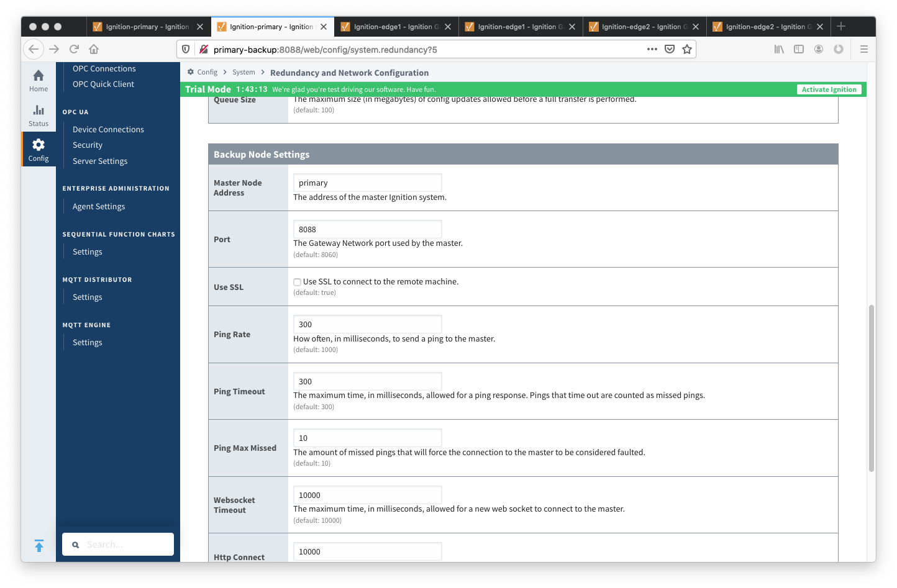The image size is (897, 588).
Task: Open Security under OPC UA
Action: tap(88, 145)
